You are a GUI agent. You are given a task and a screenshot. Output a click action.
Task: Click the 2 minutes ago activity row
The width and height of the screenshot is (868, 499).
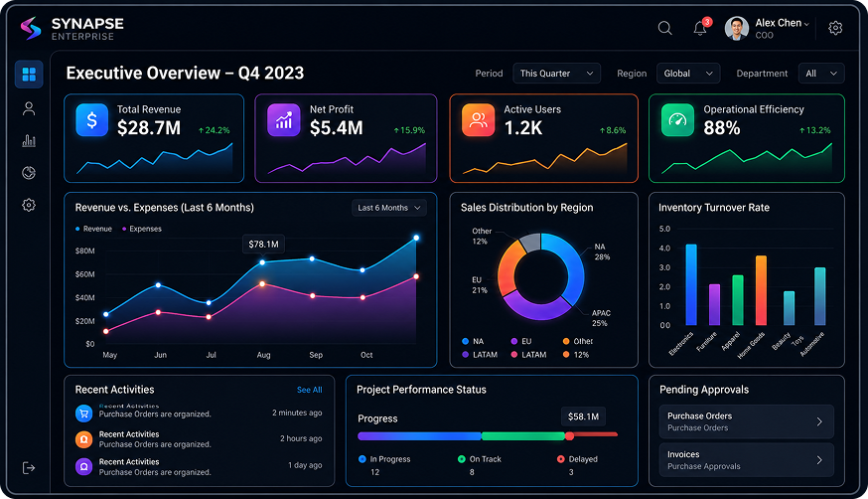pos(199,414)
